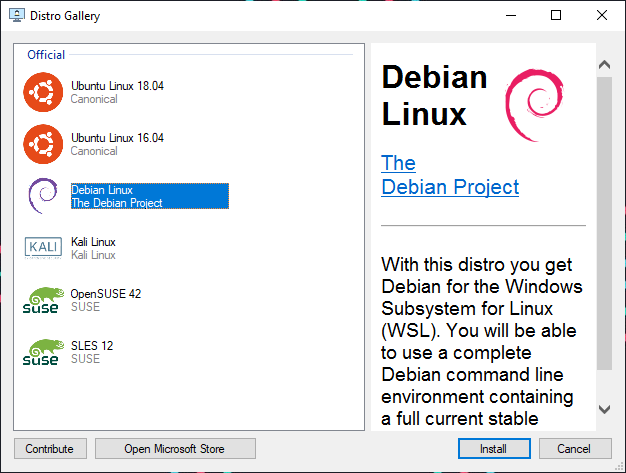Screen dimensions: 626x473
Task: Click the Official group header
Action: point(46,55)
